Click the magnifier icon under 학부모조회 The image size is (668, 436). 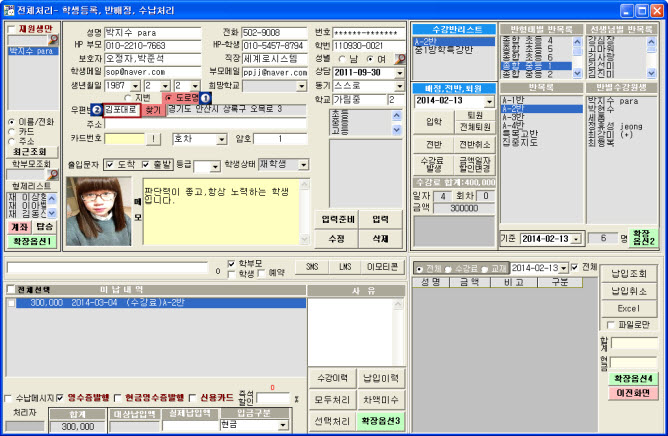[52, 174]
